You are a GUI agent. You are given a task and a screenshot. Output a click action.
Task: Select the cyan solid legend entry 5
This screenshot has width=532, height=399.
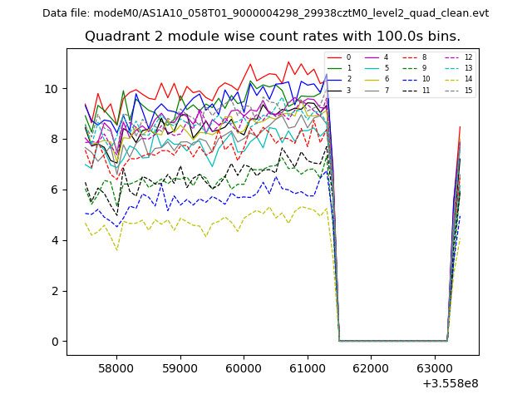tap(377, 68)
